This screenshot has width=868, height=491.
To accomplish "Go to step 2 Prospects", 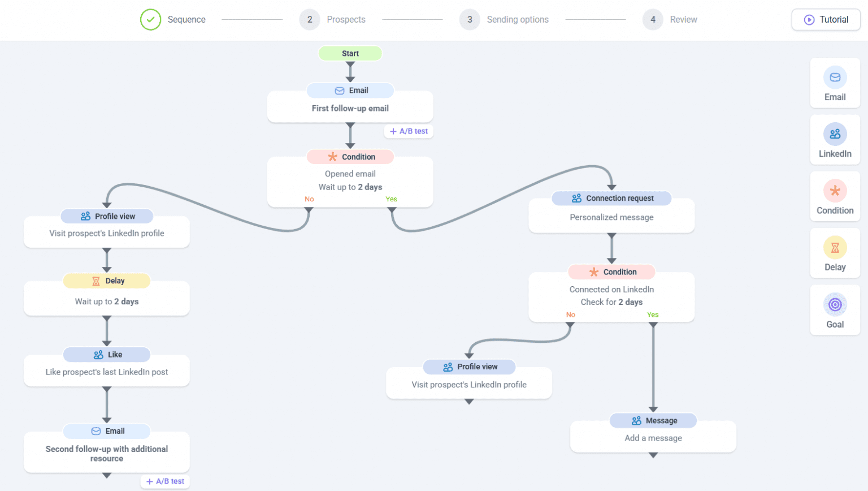I will (332, 19).
